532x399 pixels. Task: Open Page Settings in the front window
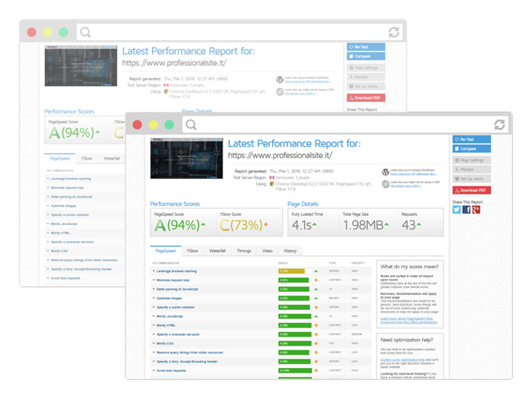point(472,160)
